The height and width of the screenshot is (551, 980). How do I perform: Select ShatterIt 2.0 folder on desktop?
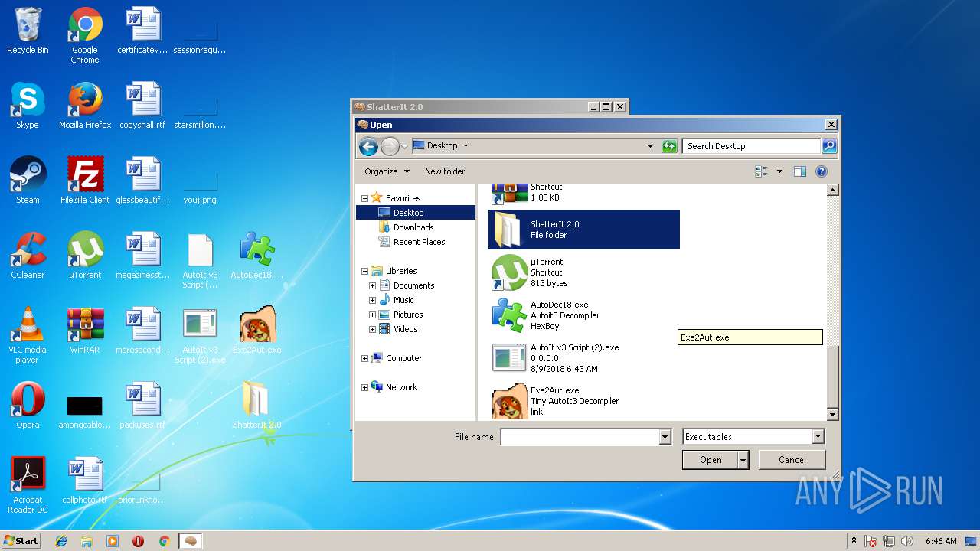point(257,406)
